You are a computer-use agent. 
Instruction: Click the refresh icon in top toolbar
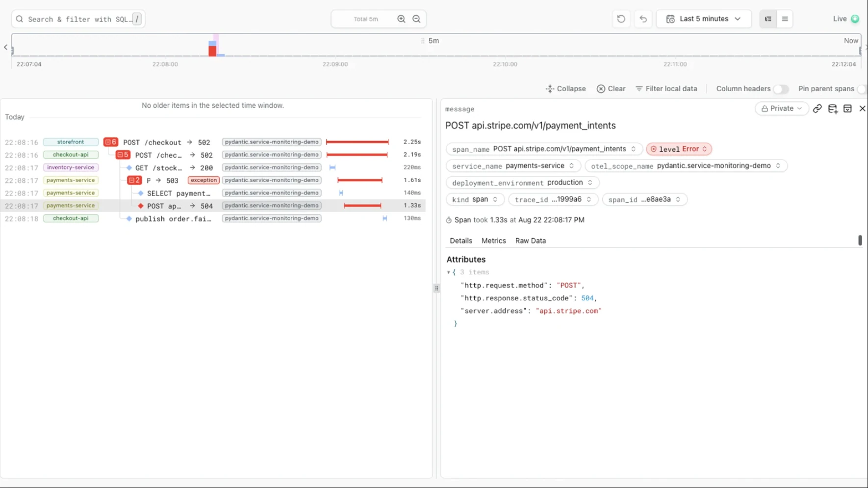621,19
